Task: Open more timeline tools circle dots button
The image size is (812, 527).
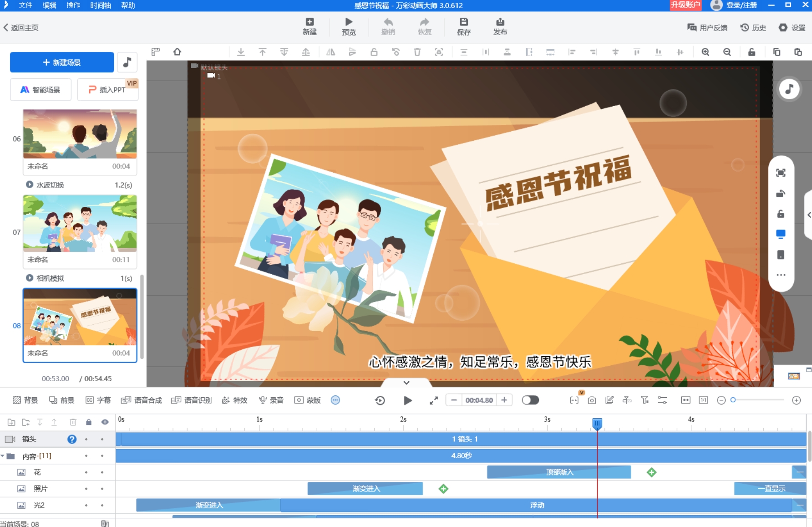Action: (335, 400)
